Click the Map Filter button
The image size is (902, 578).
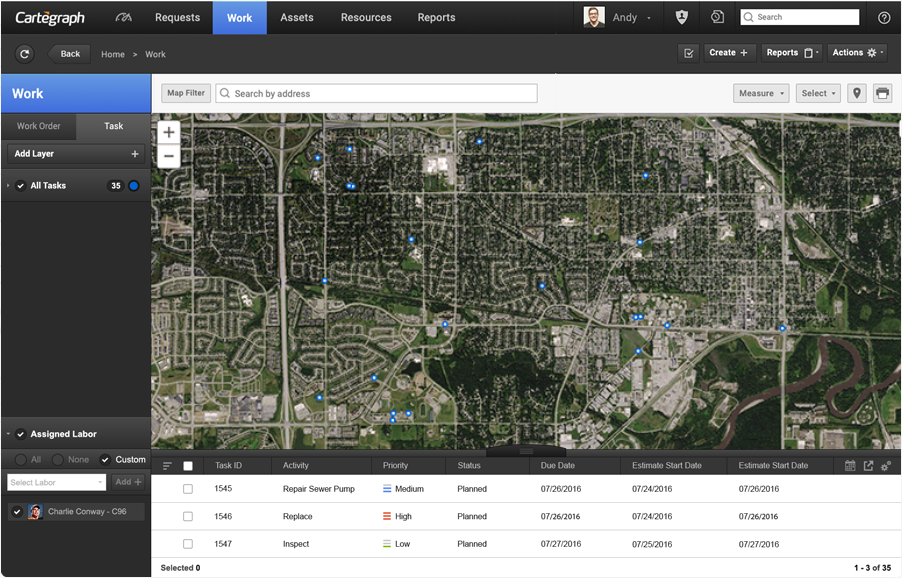tap(185, 93)
